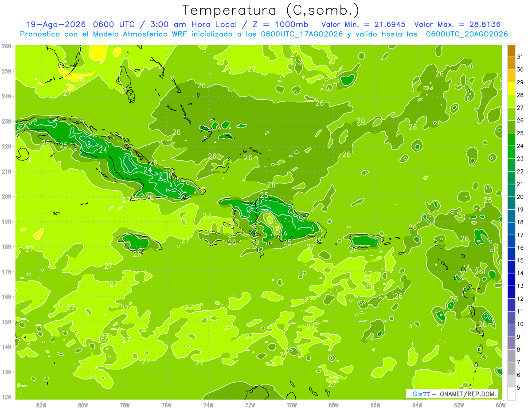Select initialization time '0600UTC_17AGO2026'
The image size is (532, 411).
[302, 34]
